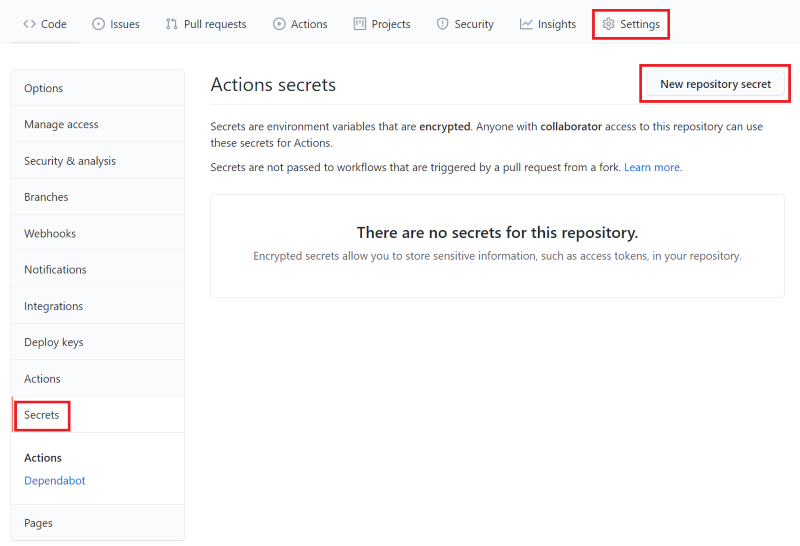Click the Insights graph icon
The width and height of the screenshot is (800, 546).
tap(526, 24)
